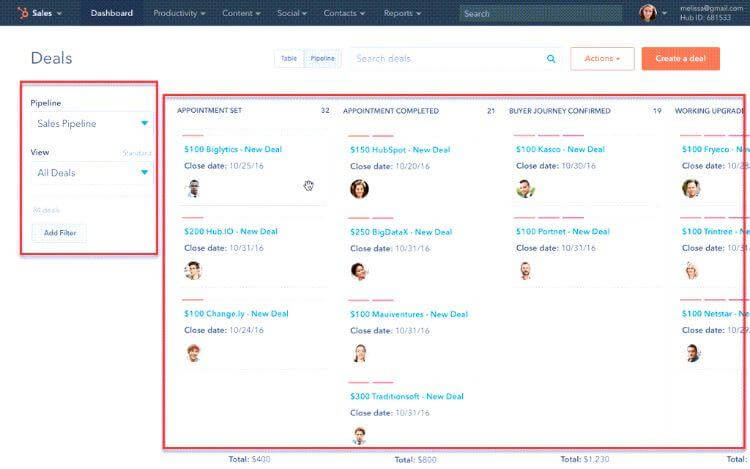Click owner avatar on Hub.IO deal
Screen dimensions: 750x469
193,271
